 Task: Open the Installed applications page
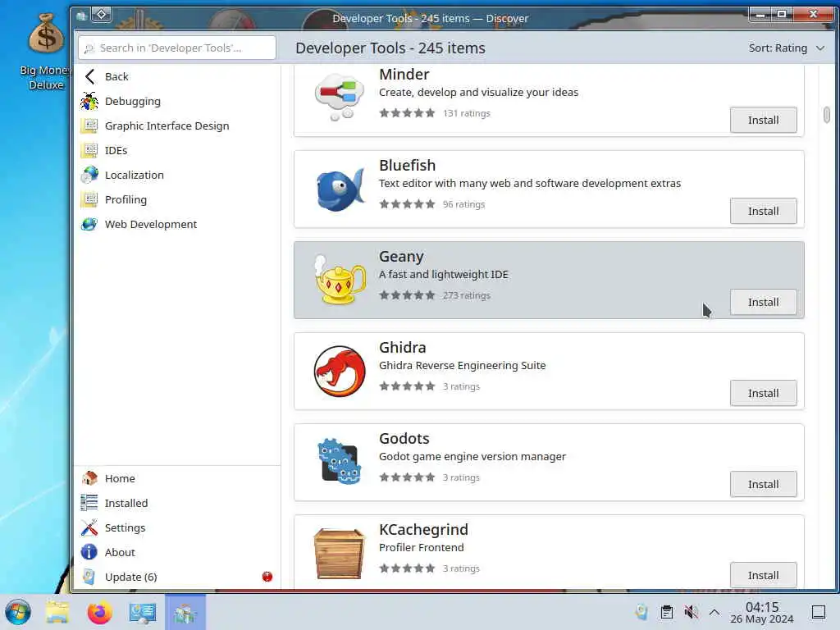click(x=177, y=503)
